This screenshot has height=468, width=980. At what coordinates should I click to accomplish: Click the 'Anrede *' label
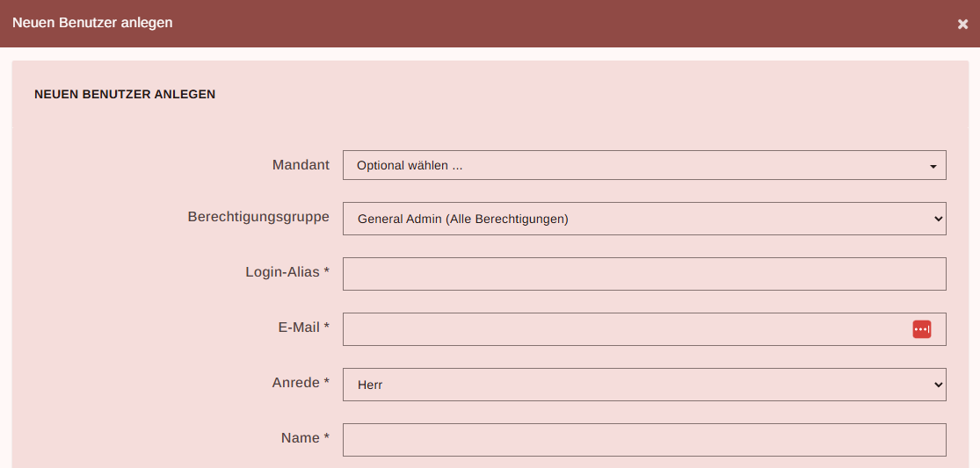click(301, 383)
